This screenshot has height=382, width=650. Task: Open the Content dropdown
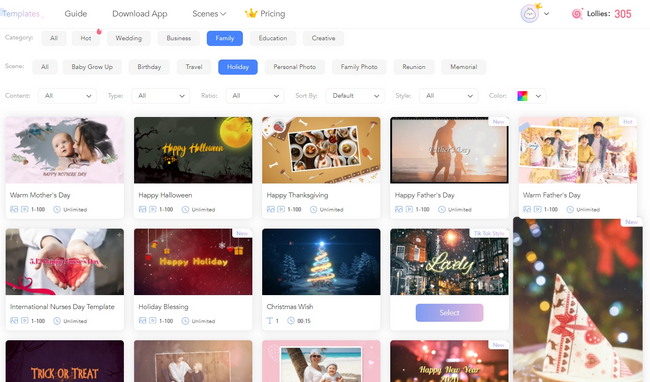68,96
